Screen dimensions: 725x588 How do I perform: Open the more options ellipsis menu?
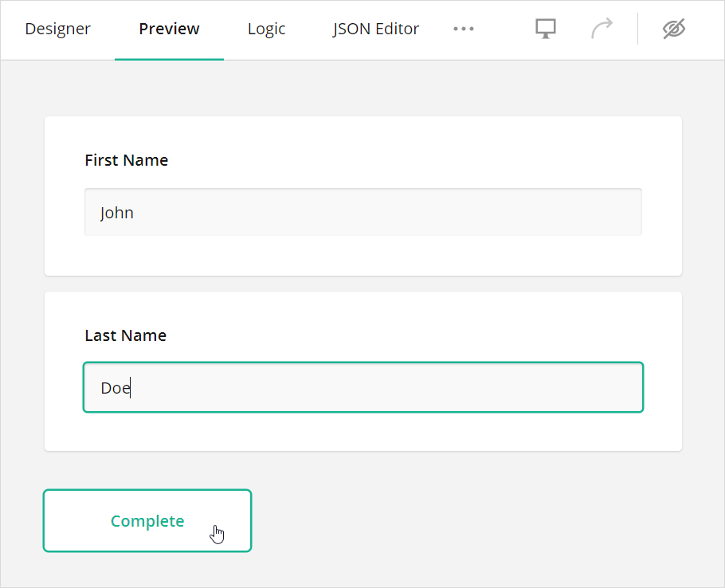[x=464, y=29]
